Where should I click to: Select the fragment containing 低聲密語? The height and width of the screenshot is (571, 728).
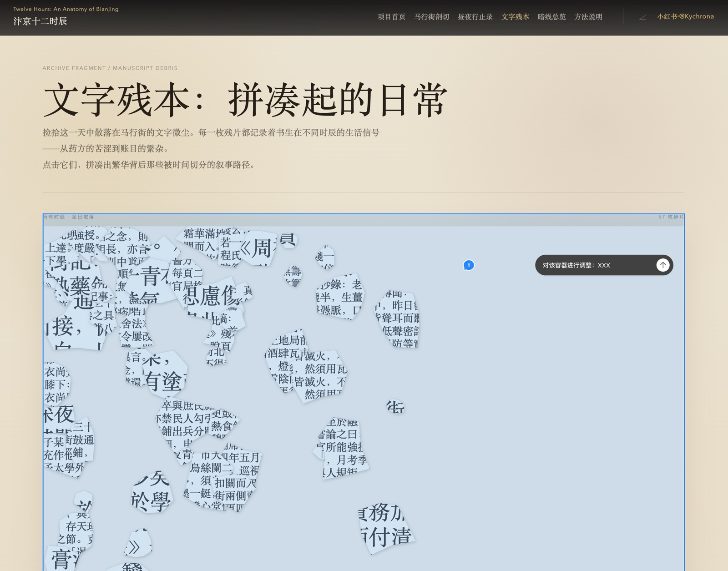(x=398, y=319)
